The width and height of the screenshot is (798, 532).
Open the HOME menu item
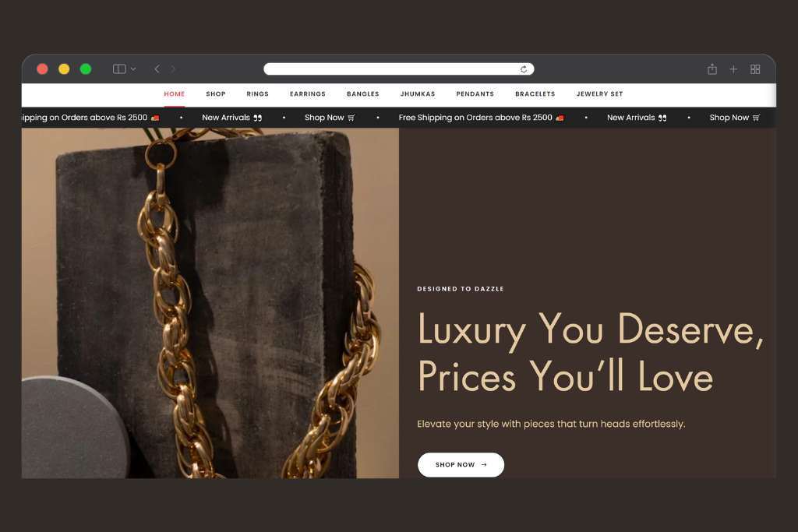point(174,94)
